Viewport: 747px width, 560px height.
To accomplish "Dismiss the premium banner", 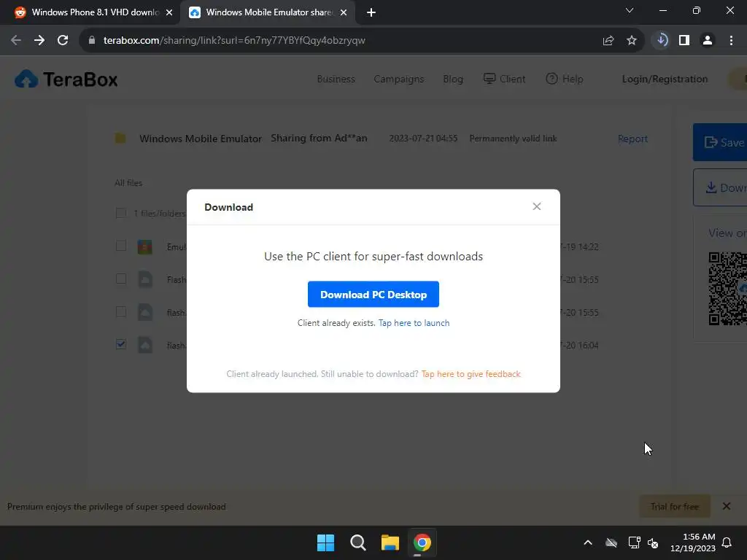I will coord(726,506).
